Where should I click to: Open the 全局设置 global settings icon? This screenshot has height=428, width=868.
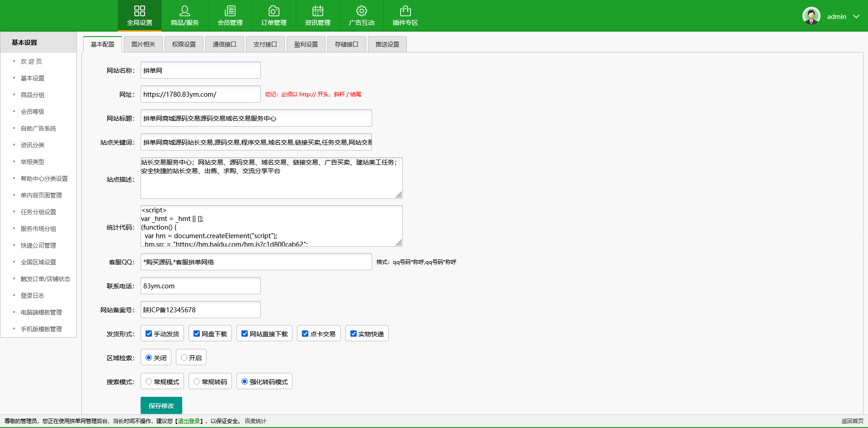pyautogui.click(x=140, y=11)
